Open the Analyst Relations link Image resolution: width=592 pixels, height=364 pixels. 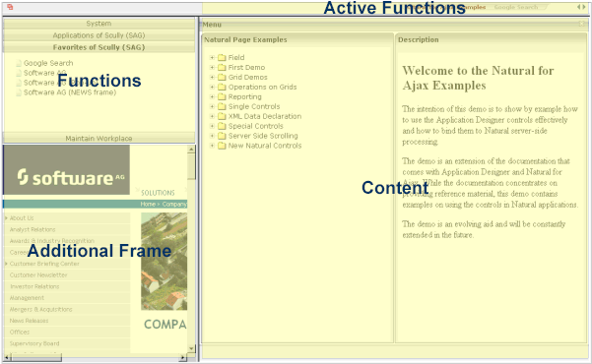(33, 229)
